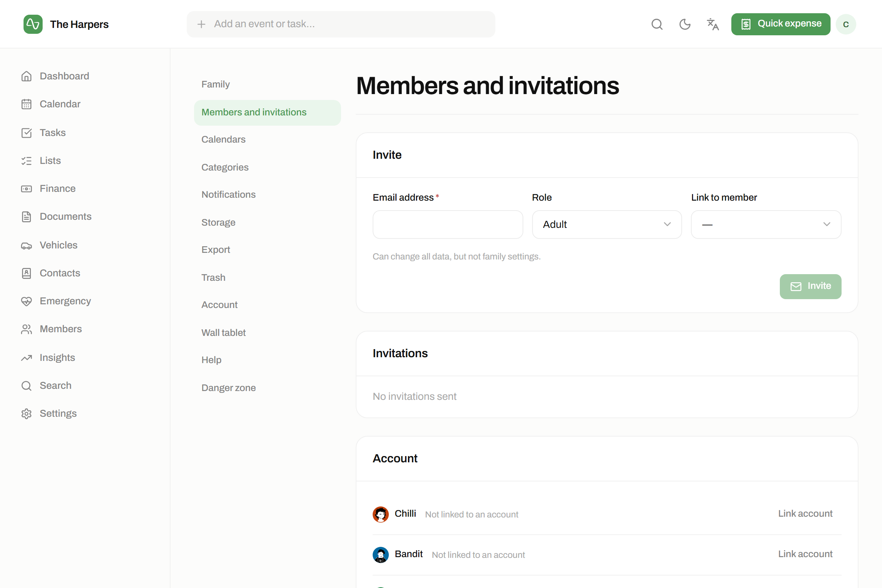Open Notifications settings

(x=268, y=195)
